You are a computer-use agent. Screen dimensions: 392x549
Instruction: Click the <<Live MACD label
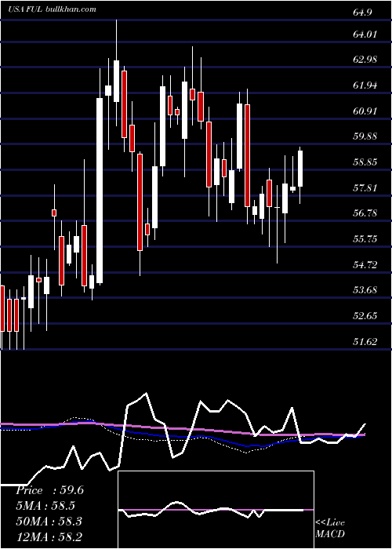pyautogui.click(x=330, y=528)
